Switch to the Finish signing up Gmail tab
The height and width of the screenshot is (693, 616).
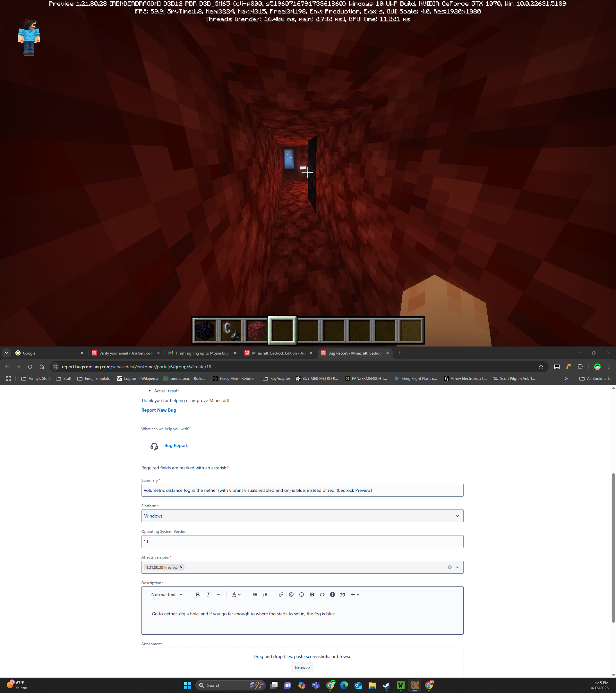click(x=202, y=353)
